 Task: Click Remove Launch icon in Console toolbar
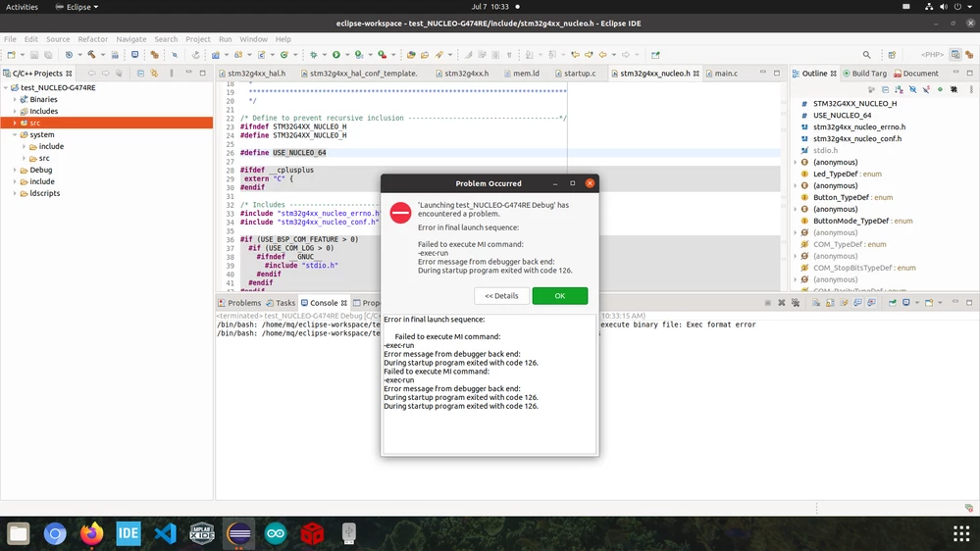tap(781, 303)
